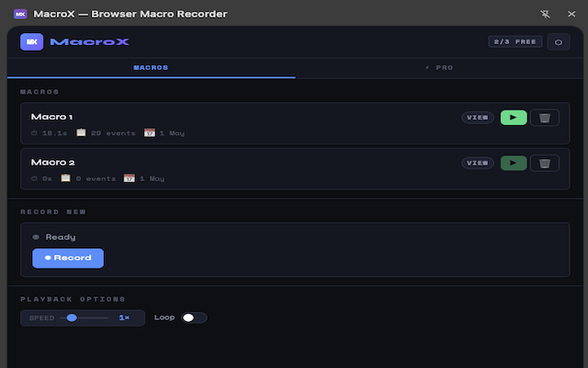
Task: View details of Macro 2
Action: click(x=478, y=163)
